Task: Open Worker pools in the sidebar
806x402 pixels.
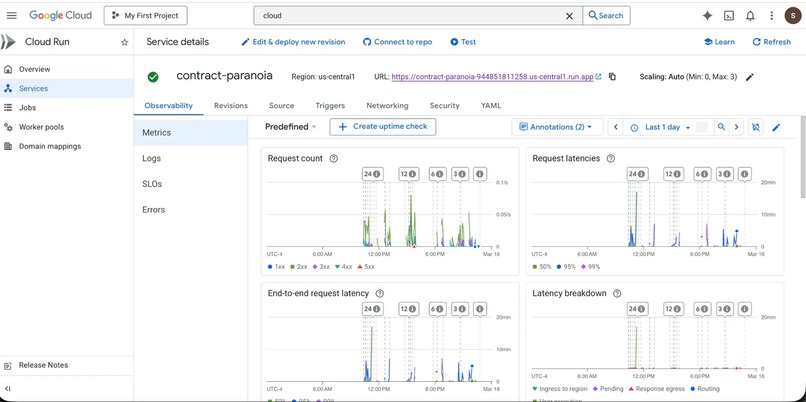Action: click(67, 127)
